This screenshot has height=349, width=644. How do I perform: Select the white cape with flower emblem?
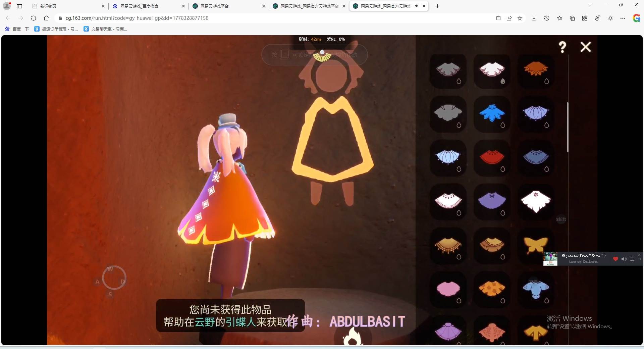(x=536, y=202)
